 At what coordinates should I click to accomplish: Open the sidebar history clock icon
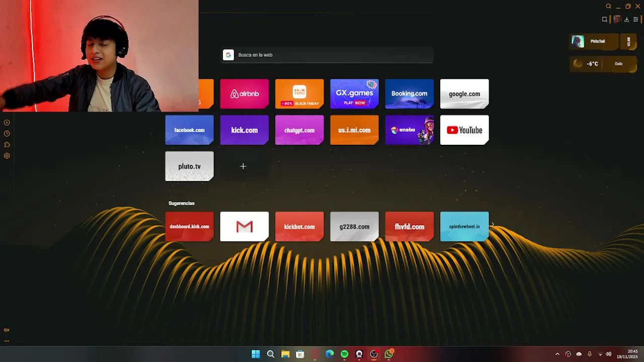coord(7,134)
